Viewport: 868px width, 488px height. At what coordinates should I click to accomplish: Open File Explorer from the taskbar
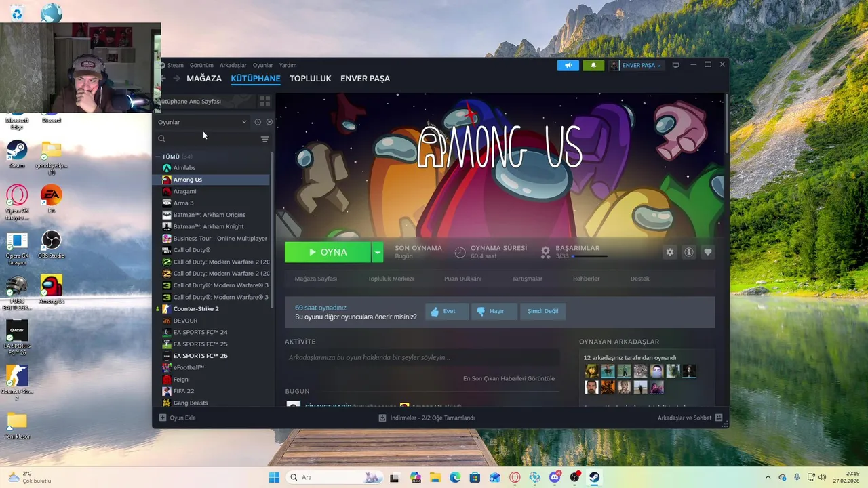coord(435,477)
